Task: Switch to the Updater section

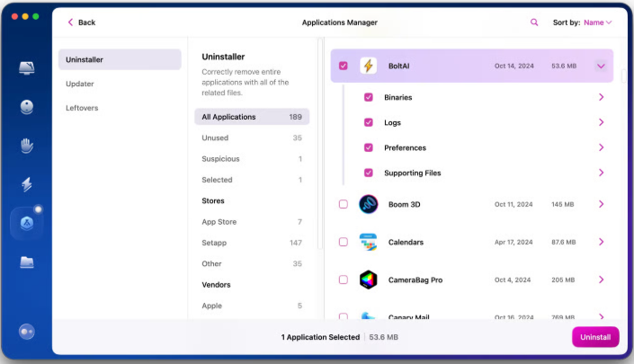Action: [x=80, y=84]
